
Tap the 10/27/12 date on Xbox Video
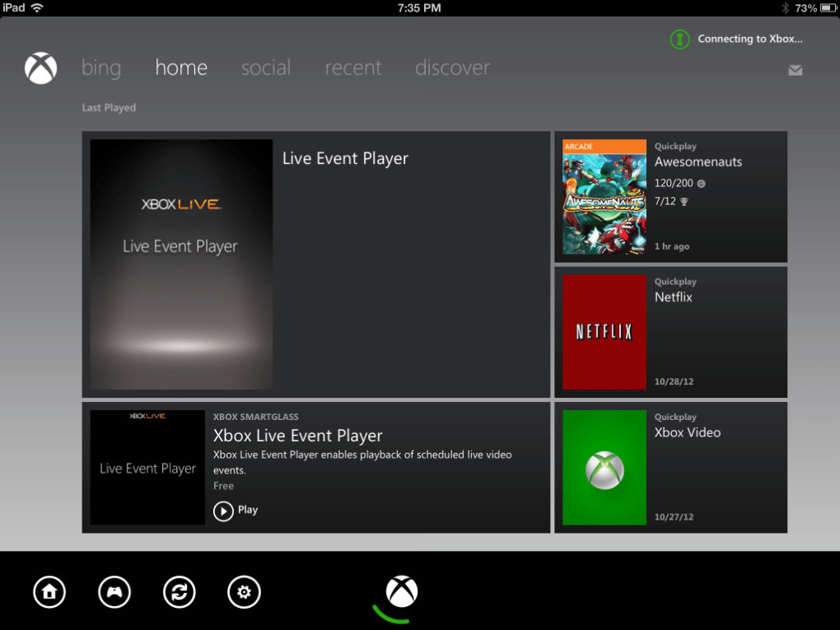pyautogui.click(x=674, y=517)
